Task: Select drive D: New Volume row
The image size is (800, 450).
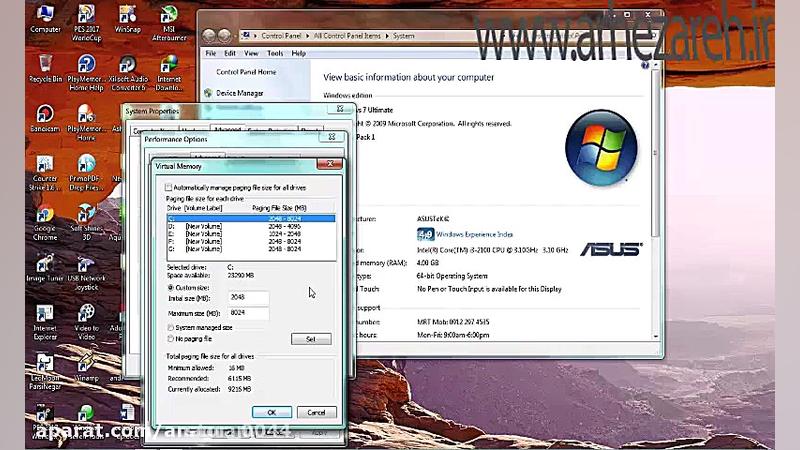Action: [251, 226]
